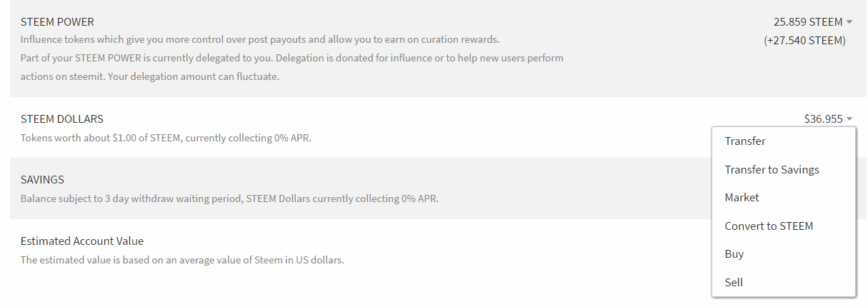Choose Transfer from the dropdown menu
The width and height of the screenshot is (868, 307).
pos(745,141)
